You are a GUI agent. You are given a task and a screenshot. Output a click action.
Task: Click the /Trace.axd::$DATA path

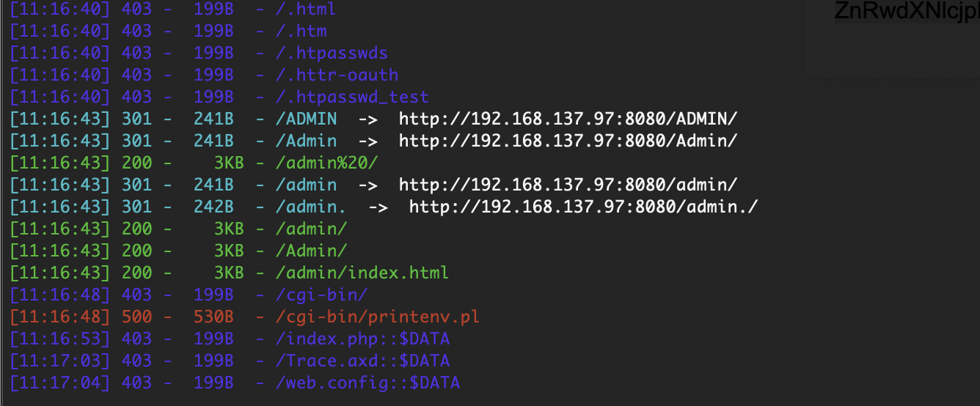pos(362,361)
